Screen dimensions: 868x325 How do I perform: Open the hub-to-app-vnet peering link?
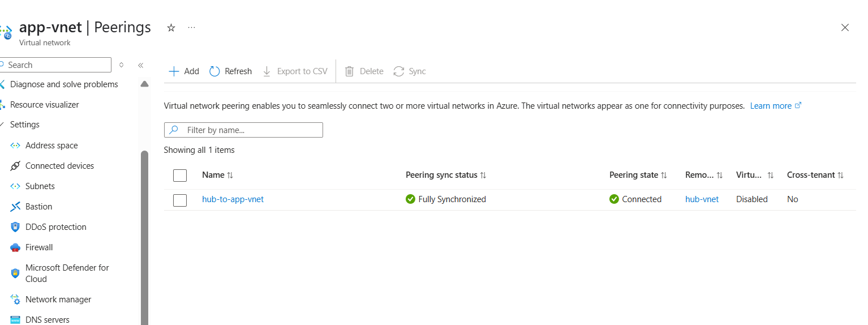[x=233, y=199]
